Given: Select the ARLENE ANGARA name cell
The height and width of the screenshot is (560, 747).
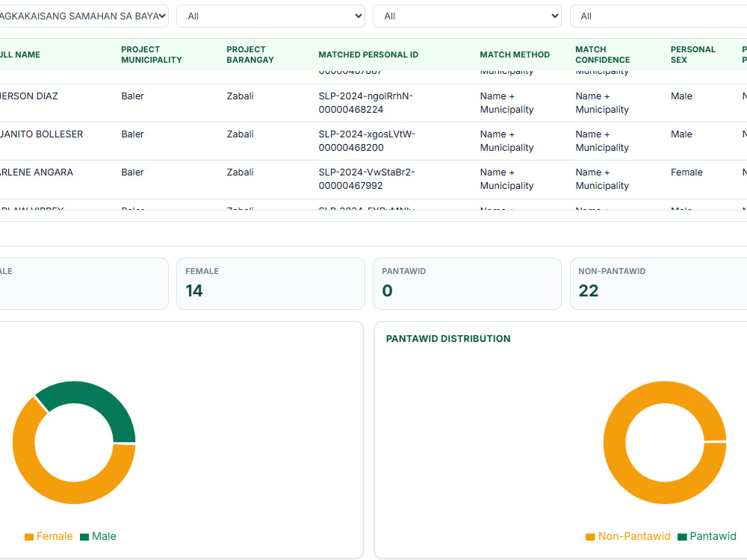Looking at the screenshot, I should tap(37, 172).
